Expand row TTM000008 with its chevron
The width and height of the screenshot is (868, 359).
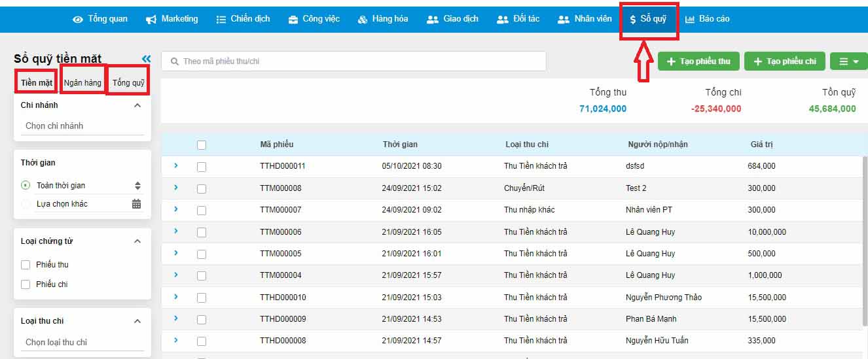coord(176,188)
